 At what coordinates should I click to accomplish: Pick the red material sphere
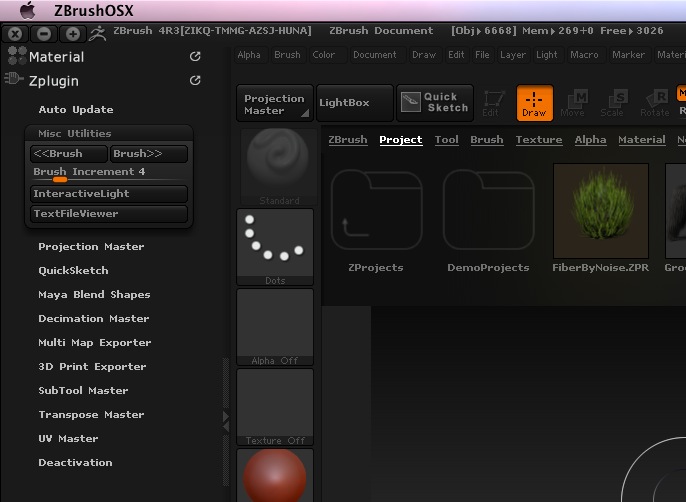click(x=275, y=475)
